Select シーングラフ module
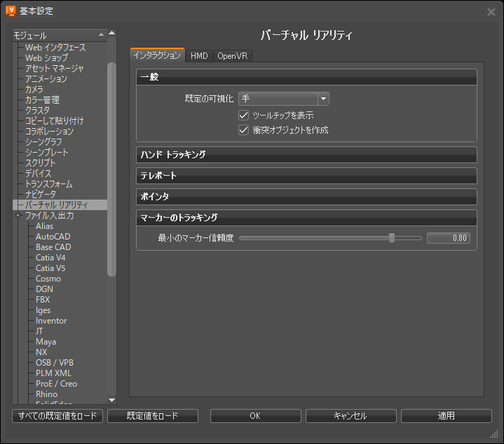This screenshot has width=504, height=444. 43,142
